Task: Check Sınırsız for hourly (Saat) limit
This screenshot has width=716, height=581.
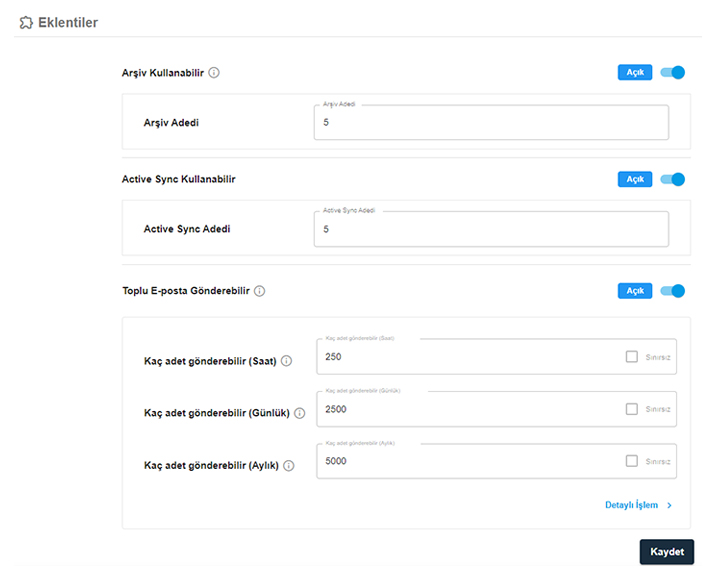Action: (x=632, y=357)
